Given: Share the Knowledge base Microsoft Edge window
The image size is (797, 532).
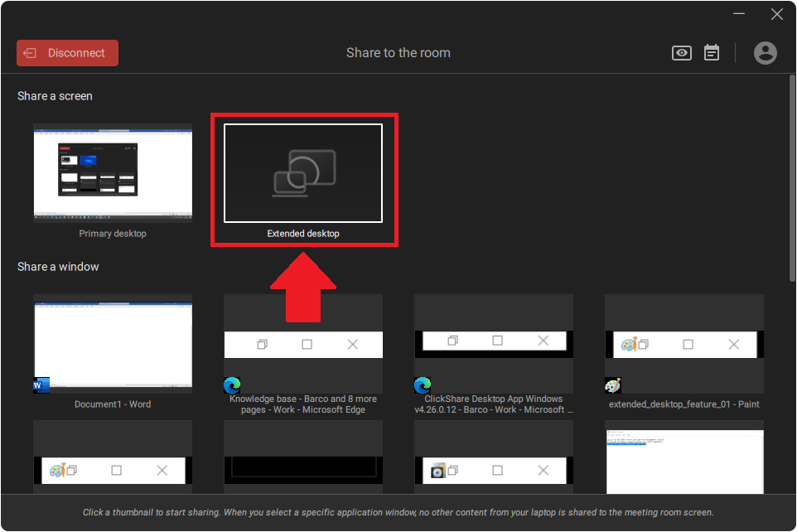Looking at the screenshot, I should pyautogui.click(x=303, y=343).
